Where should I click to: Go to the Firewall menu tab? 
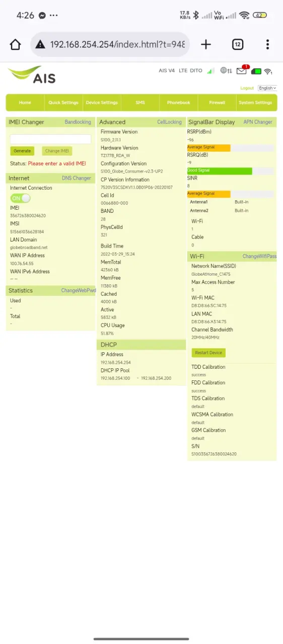[217, 103]
